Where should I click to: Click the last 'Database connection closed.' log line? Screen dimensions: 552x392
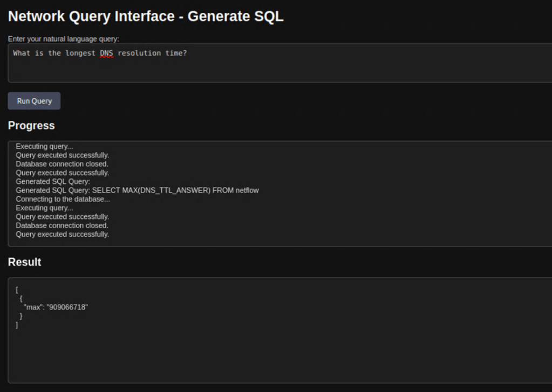pos(62,225)
